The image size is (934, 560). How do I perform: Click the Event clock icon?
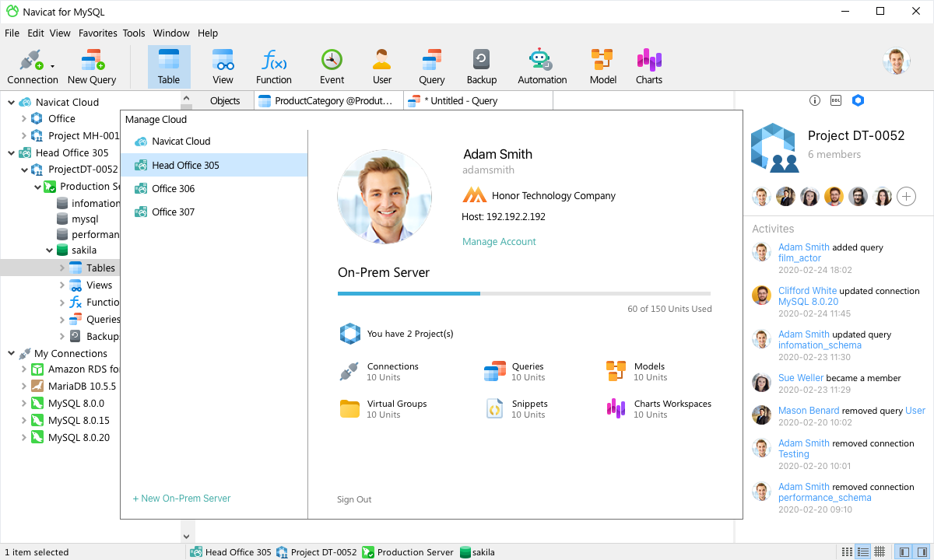point(332,67)
